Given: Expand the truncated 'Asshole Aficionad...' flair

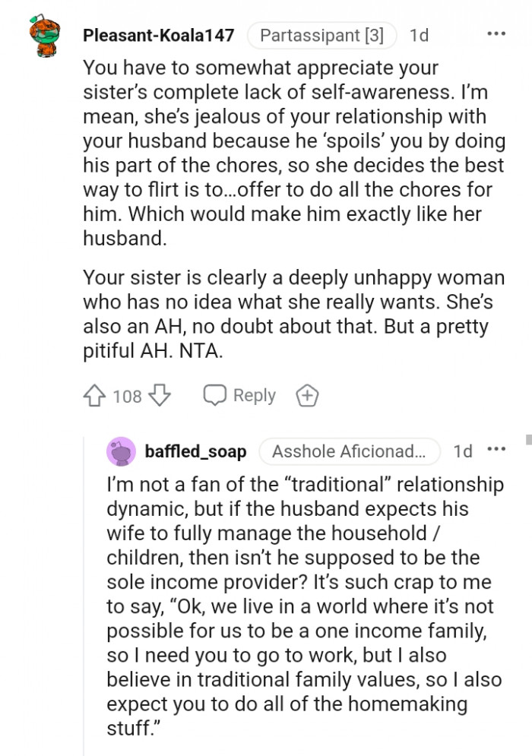Looking at the screenshot, I should point(350,451).
